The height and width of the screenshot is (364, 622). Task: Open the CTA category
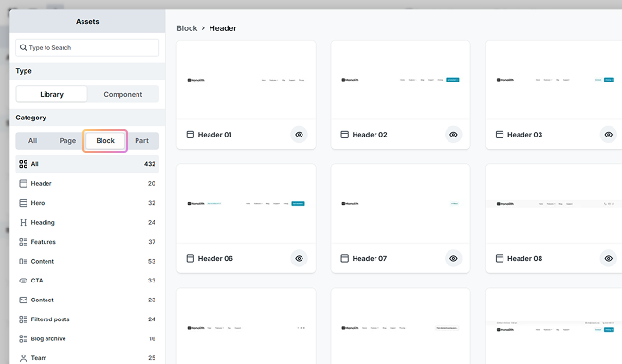pos(87,281)
